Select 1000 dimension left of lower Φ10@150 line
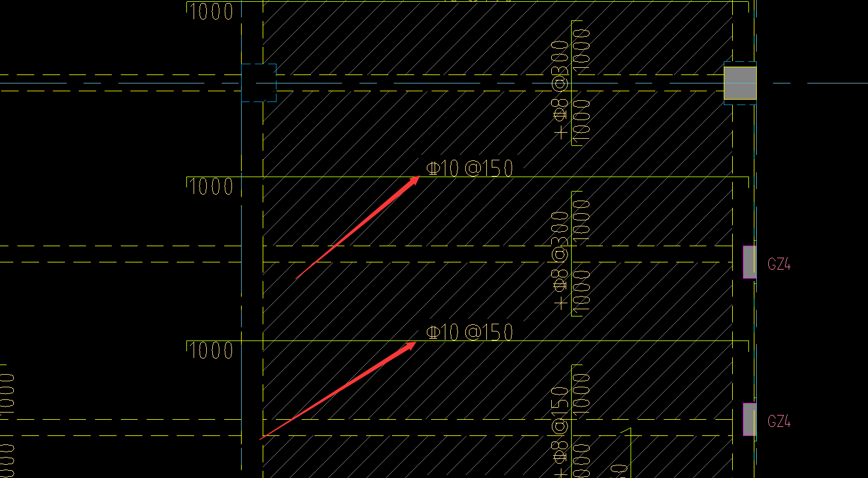This screenshot has width=868, height=478. point(211,350)
